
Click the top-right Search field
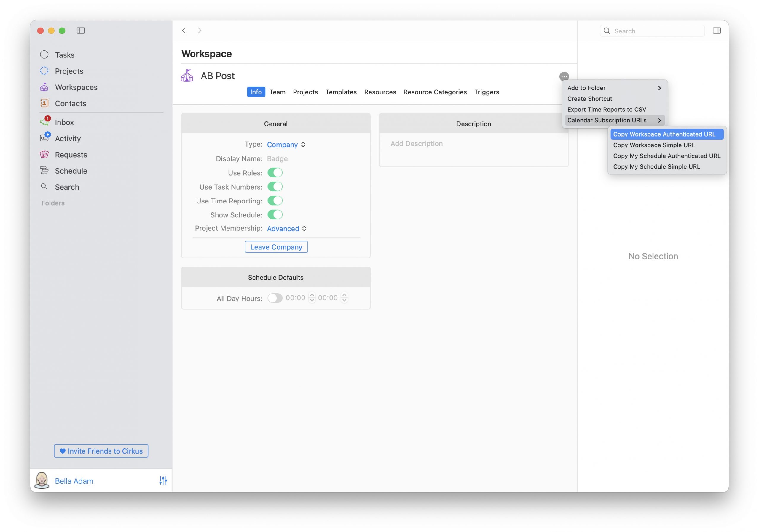point(652,31)
